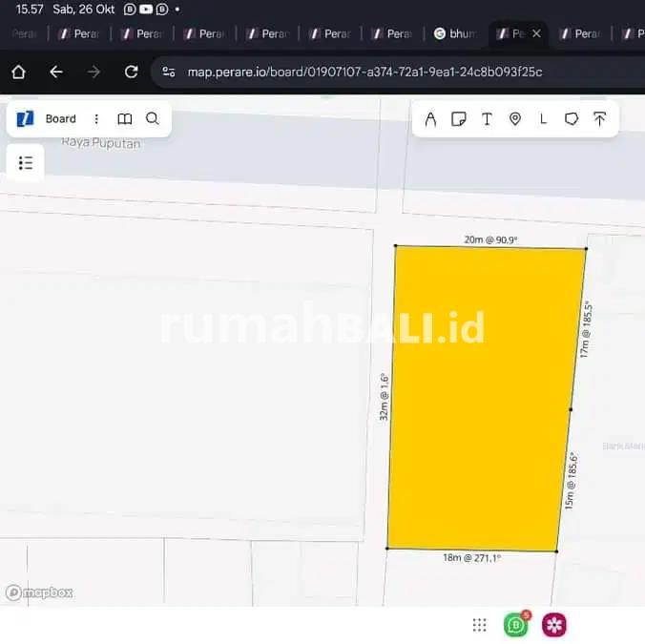Image resolution: width=645 pixels, height=644 pixels.
Task: Click the upload import tool
Action: (600, 119)
